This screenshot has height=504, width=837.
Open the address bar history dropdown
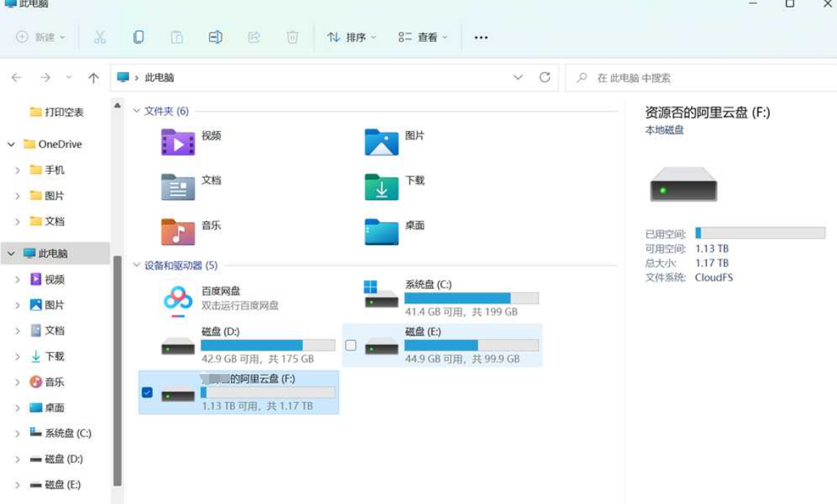pyautogui.click(x=518, y=78)
